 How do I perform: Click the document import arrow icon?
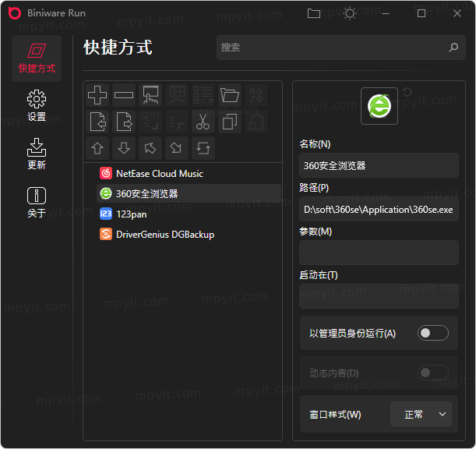point(97,122)
